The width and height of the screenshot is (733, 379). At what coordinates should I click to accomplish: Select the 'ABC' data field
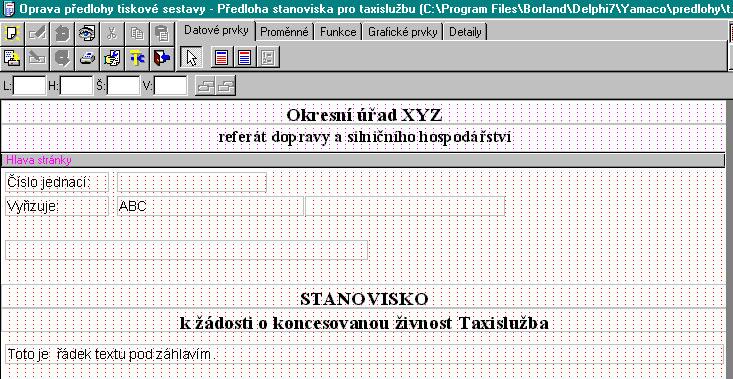210,206
